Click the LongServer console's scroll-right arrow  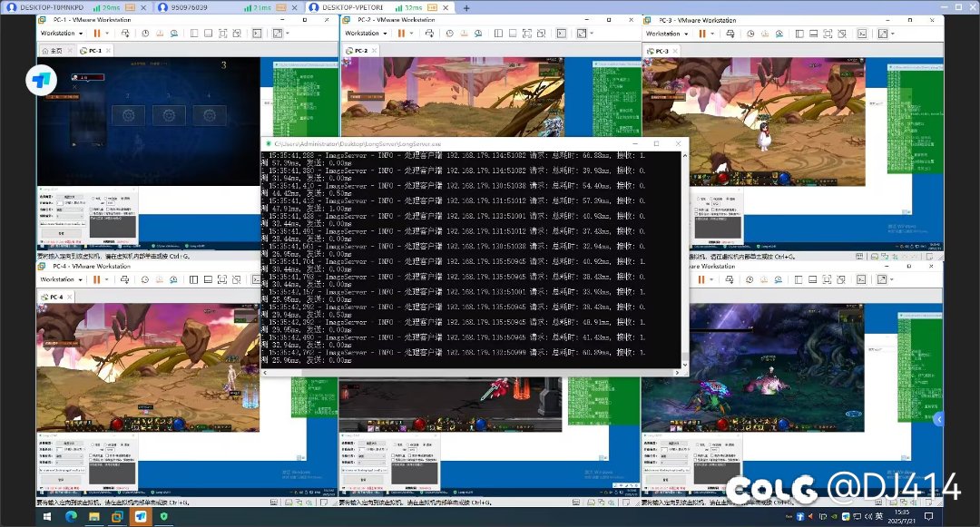coord(677,373)
